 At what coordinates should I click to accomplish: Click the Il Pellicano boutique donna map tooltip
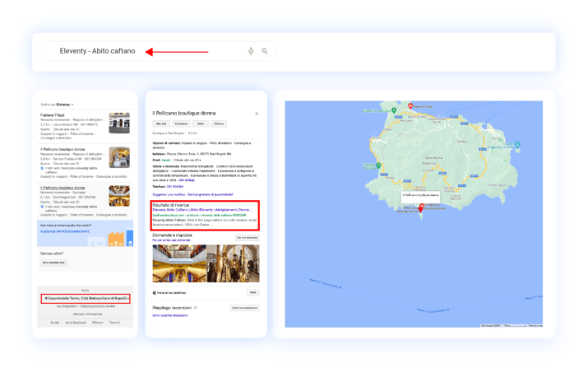pyautogui.click(x=420, y=196)
